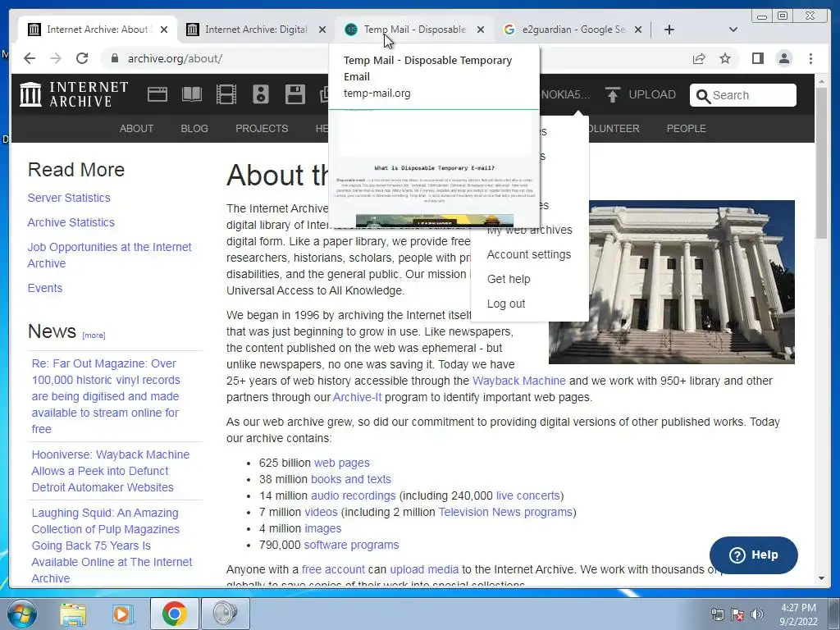Bookmark this page with the star

click(x=725, y=58)
